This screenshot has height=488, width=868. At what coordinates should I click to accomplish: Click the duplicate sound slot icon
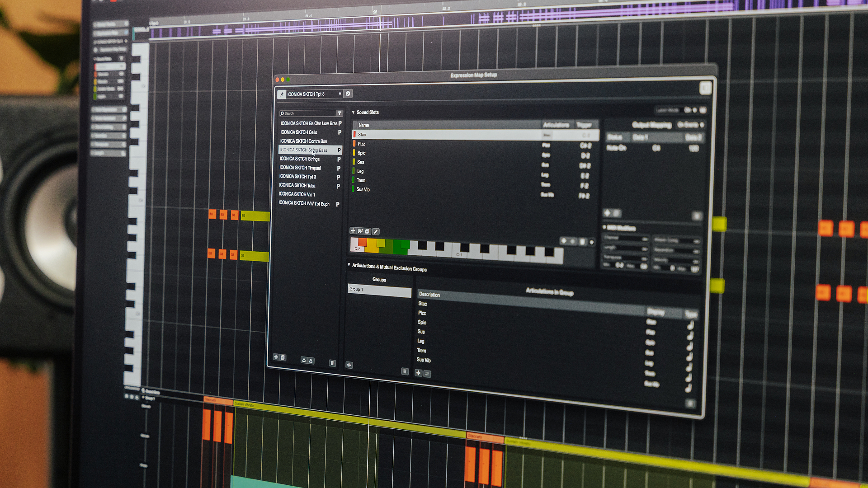pos(368,231)
